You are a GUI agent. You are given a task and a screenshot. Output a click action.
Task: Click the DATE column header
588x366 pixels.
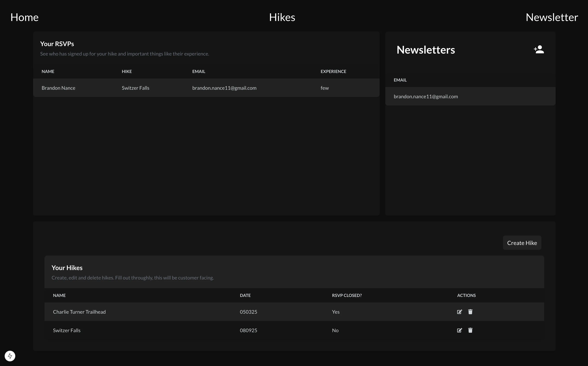(x=245, y=295)
